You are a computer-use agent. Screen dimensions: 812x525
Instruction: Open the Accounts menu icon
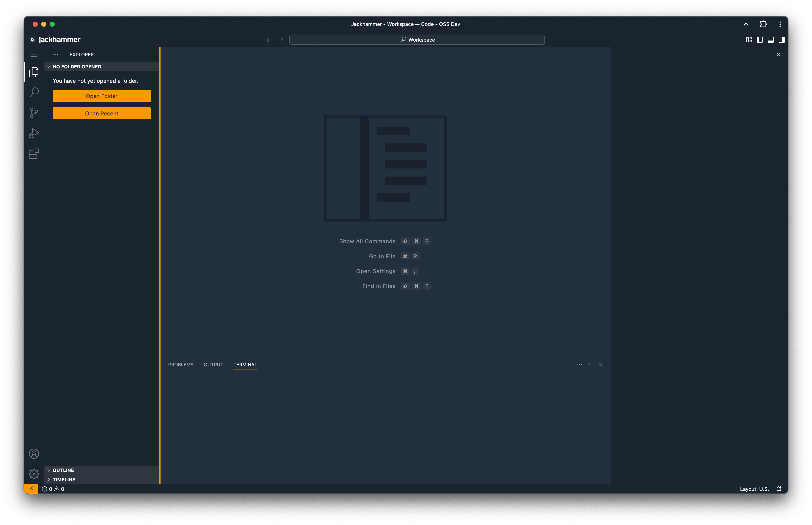coord(34,454)
